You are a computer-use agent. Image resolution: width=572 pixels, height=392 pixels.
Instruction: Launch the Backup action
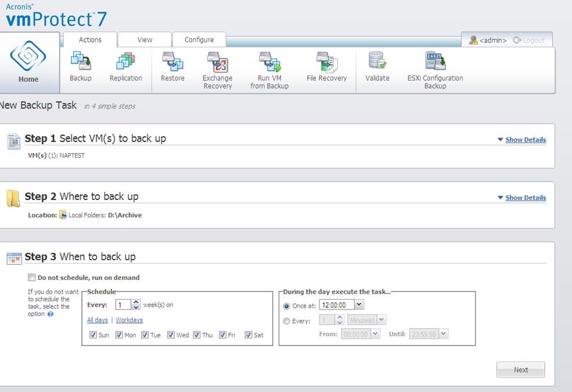click(x=81, y=66)
